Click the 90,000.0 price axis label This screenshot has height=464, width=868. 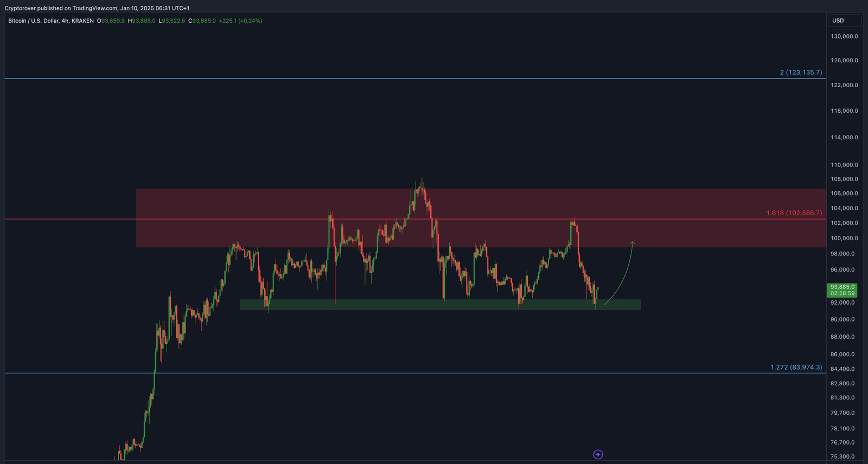click(x=843, y=319)
